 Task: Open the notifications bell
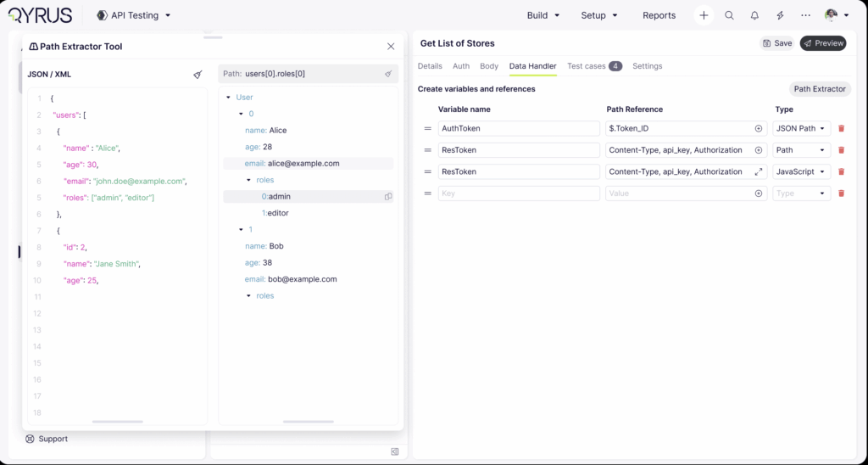[x=754, y=15]
